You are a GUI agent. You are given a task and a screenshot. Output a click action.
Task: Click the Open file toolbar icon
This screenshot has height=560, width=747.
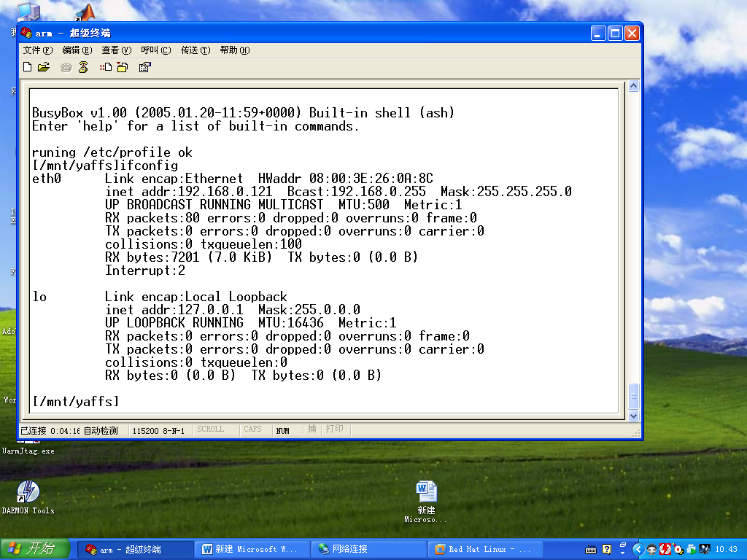(x=44, y=67)
